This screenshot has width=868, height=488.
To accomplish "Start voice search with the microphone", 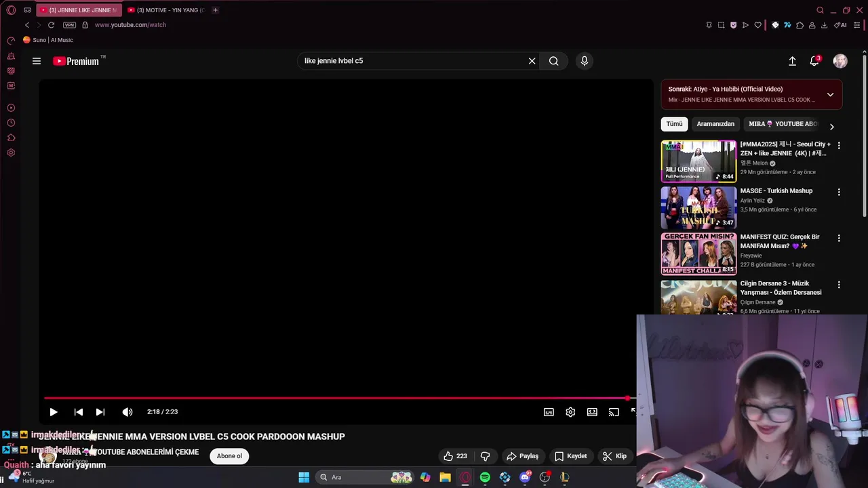I will (x=585, y=61).
